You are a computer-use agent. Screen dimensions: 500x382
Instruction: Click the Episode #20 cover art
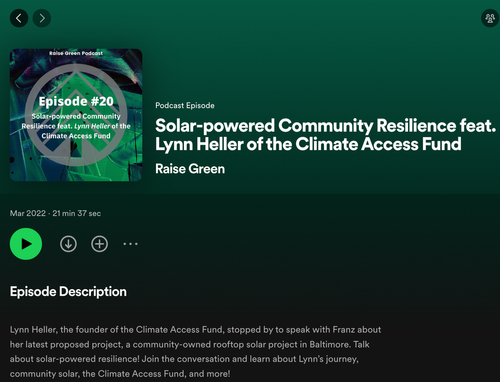pyautogui.click(x=76, y=115)
